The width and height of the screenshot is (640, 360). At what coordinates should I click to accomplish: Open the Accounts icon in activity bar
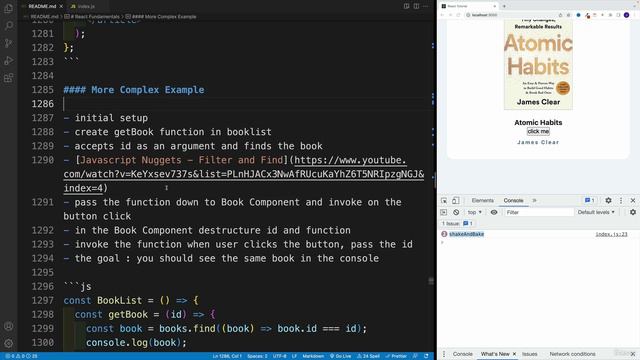pos(9,326)
